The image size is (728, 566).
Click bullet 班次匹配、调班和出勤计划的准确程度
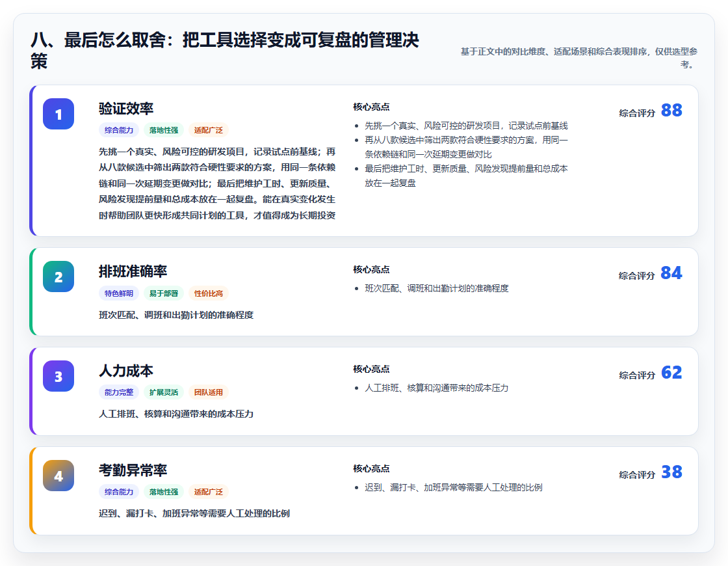point(436,288)
